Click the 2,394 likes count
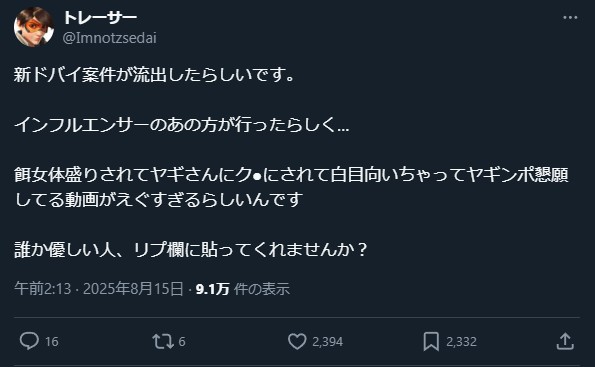This screenshot has width=595, height=367. (x=327, y=342)
